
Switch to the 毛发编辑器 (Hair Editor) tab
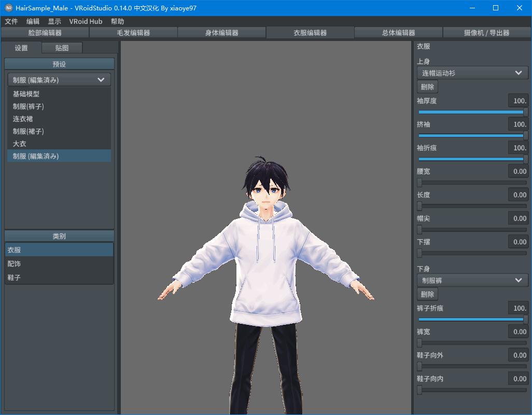[x=133, y=32]
